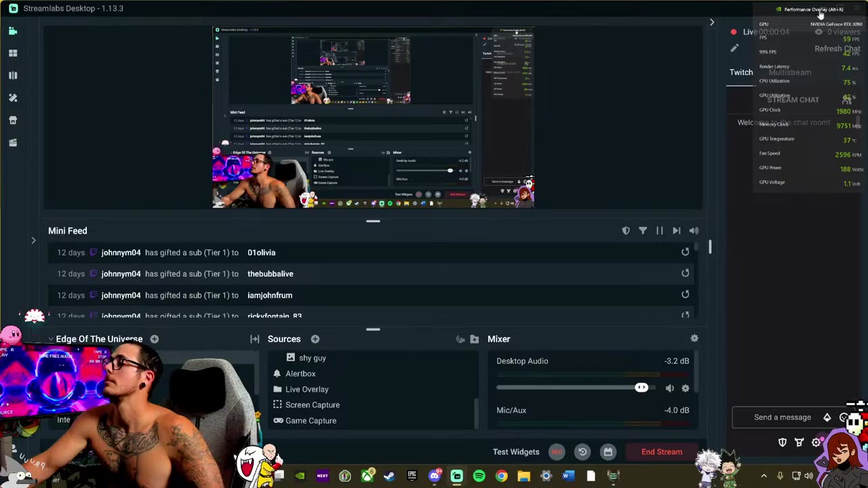Click the stream preview thumbnail
This screenshot has height=488, width=868.
point(373,117)
